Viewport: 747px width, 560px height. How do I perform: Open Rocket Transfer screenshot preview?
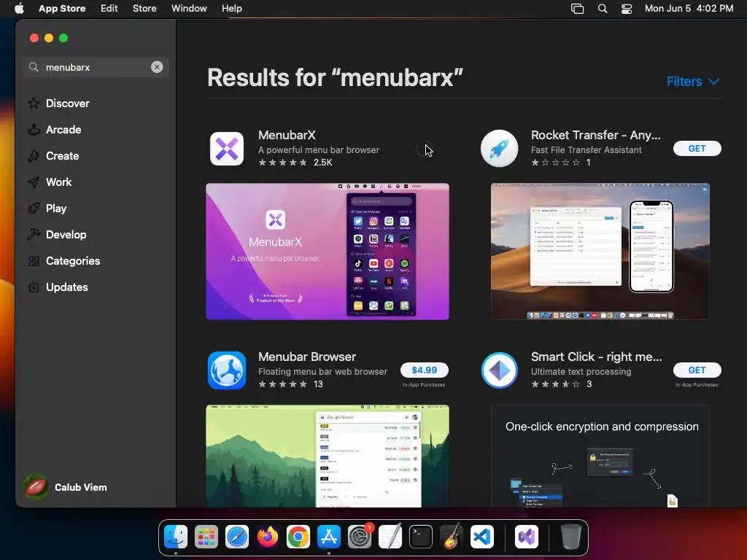point(600,252)
